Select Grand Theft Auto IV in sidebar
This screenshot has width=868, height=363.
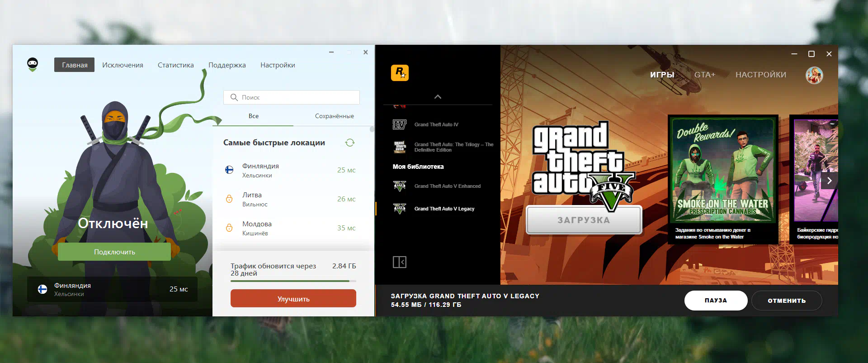click(x=436, y=124)
